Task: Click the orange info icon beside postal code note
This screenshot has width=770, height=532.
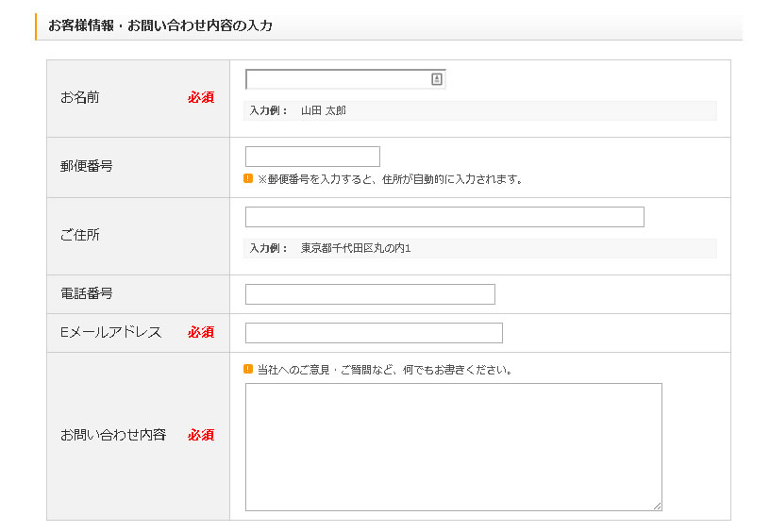Action: tap(248, 178)
